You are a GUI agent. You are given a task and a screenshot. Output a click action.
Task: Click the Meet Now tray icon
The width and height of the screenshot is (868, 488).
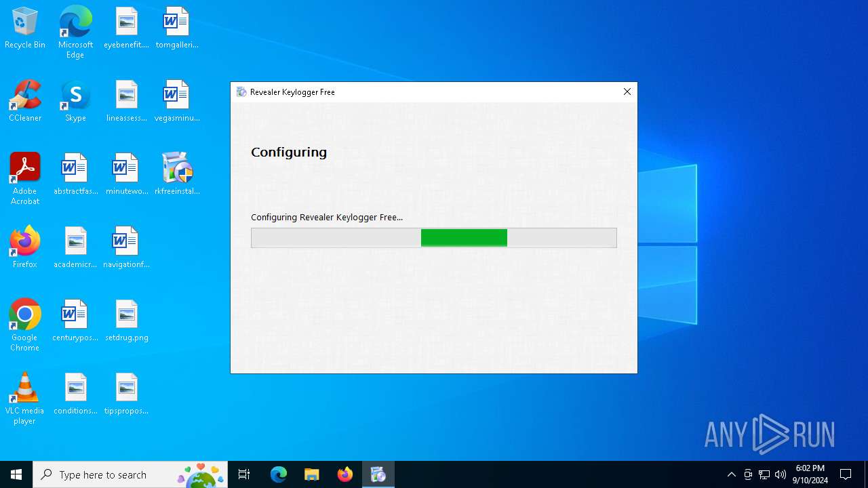[748, 474]
